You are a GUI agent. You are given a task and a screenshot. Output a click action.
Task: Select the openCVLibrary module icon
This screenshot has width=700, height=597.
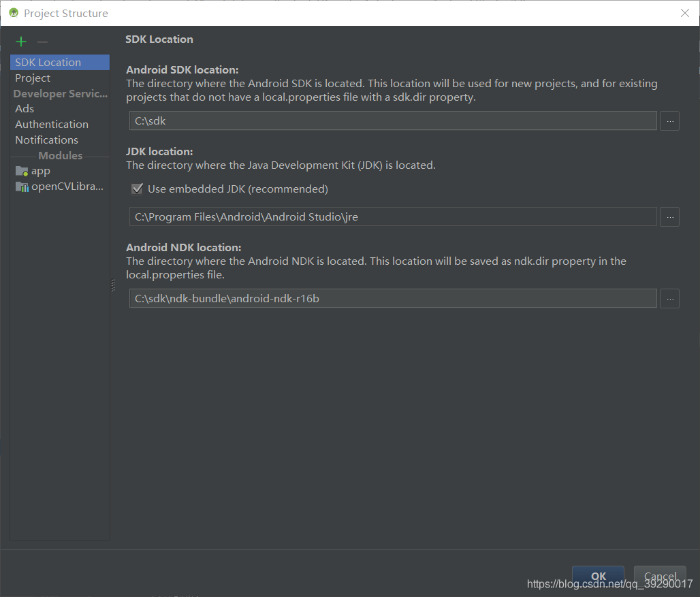(x=22, y=187)
